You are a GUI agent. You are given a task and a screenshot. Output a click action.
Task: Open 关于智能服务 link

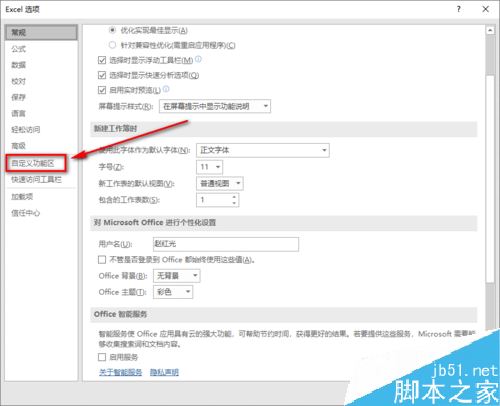pyautogui.click(x=120, y=372)
